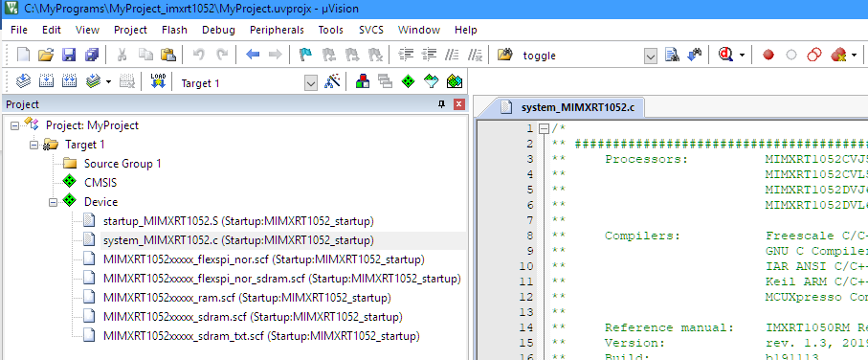Click the Find in Files folder icon
Image resolution: width=868 pixels, height=360 pixels.
pyautogui.click(x=504, y=55)
